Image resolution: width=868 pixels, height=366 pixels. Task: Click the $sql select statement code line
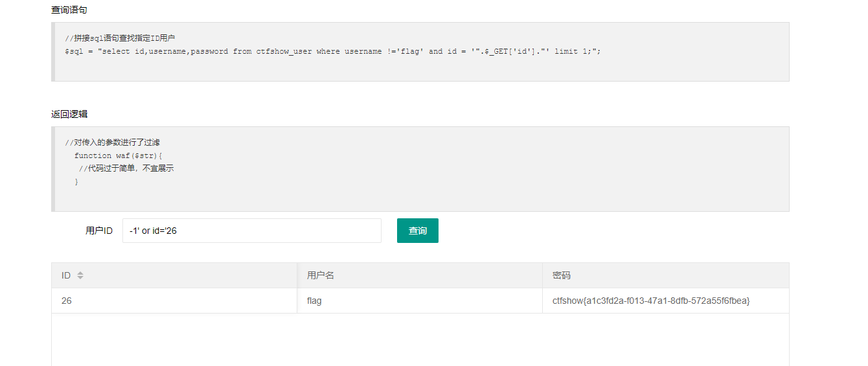click(333, 51)
